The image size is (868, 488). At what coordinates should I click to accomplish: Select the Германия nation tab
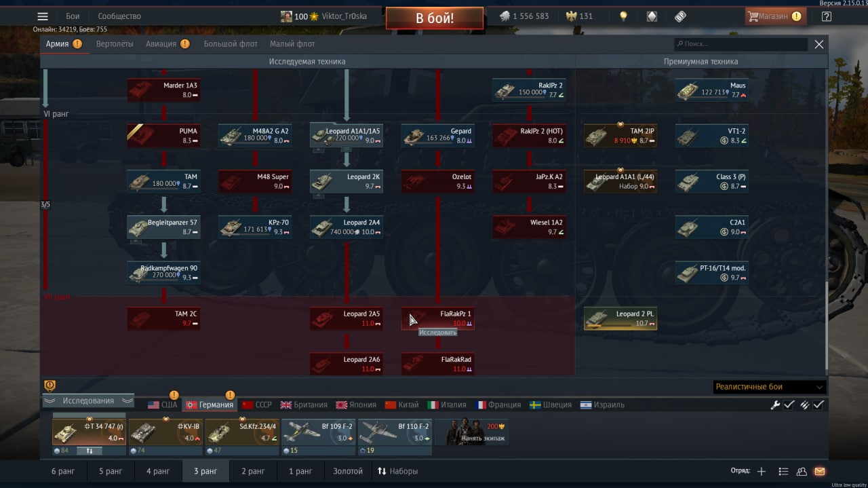tap(210, 405)
